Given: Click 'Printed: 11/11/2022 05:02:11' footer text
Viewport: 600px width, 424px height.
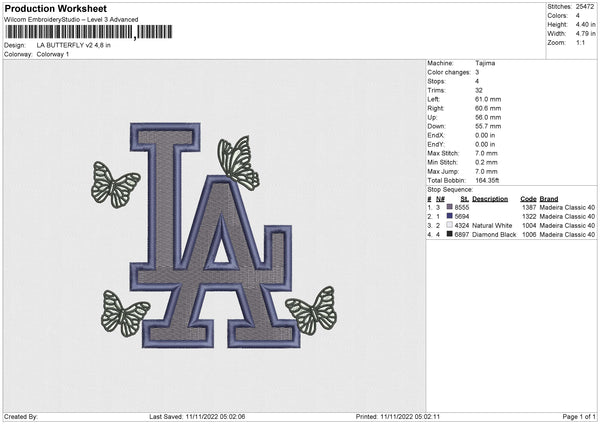Looking at the screenshot, I should pos(398,416).
